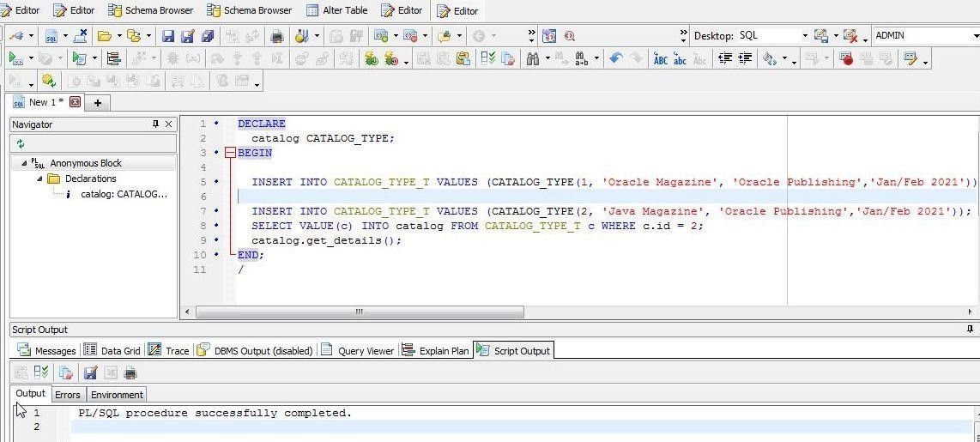Click the lightning icon with green badge
This screenshot has width=980, height=442.
[372, 58]
